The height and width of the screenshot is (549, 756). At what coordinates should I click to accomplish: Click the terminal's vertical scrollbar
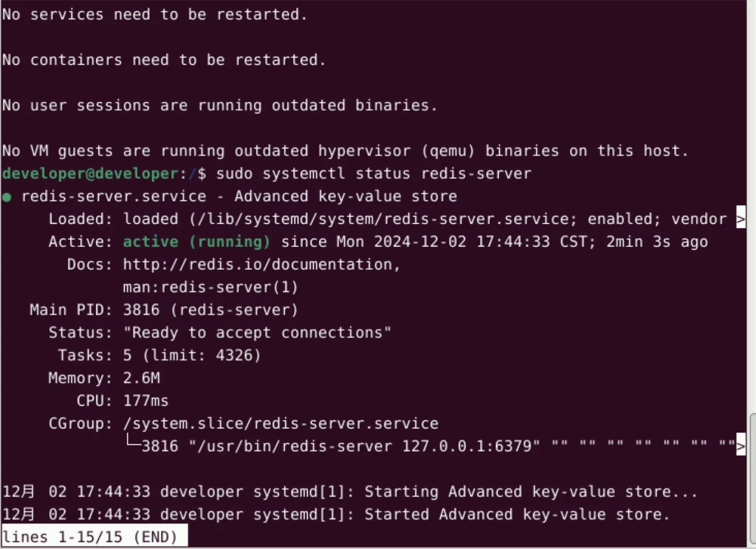(x=752, y=476)
